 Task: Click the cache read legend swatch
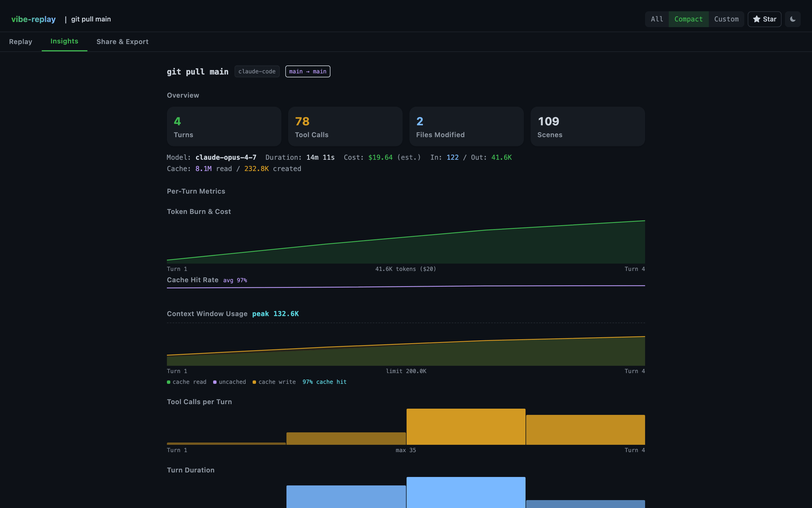(x=169, y=382)
